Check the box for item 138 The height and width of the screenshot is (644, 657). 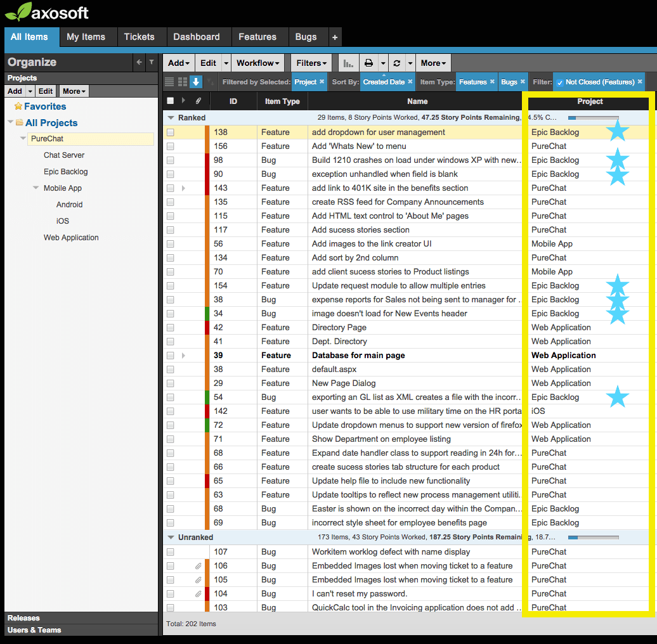170,132
